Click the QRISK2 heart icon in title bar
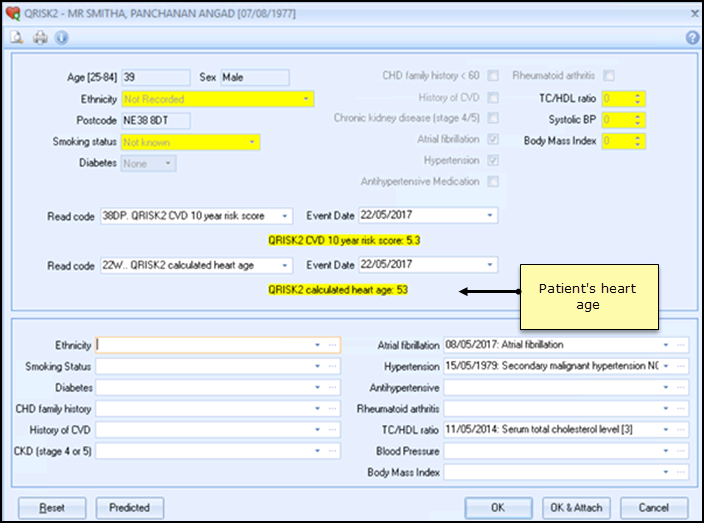 (x=13, y=12)
